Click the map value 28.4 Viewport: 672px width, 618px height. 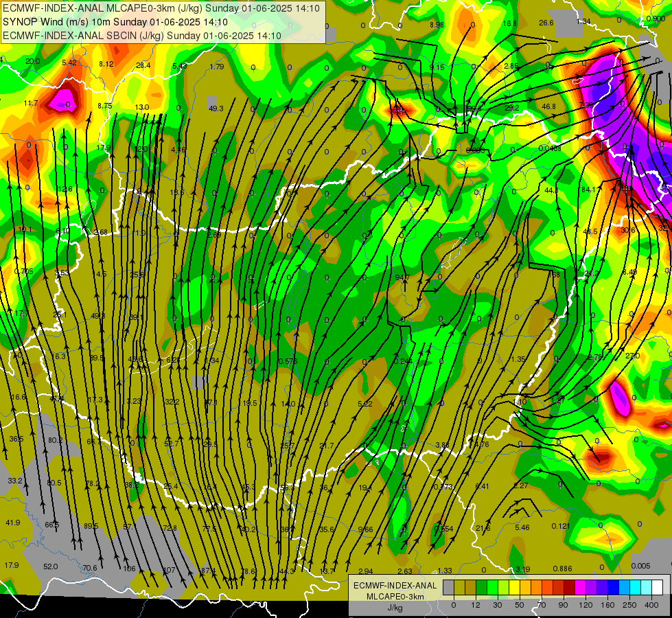point(143,65)
